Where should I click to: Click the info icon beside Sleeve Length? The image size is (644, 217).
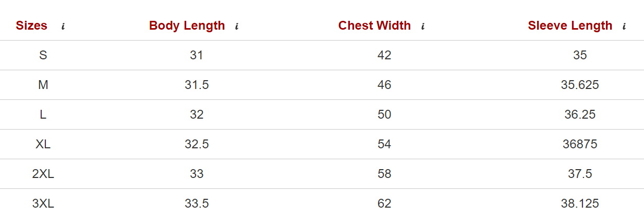[x=624, y=27]
